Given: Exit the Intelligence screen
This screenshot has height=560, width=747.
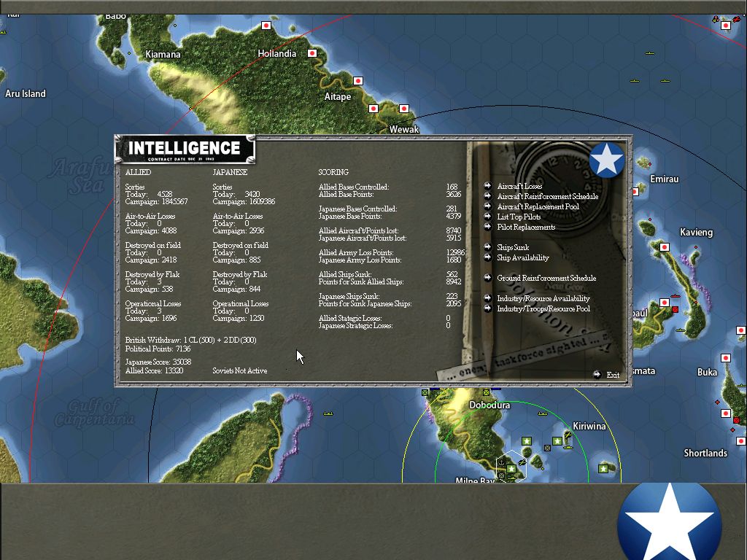Looking at the screenshot, I should point(606,375).
